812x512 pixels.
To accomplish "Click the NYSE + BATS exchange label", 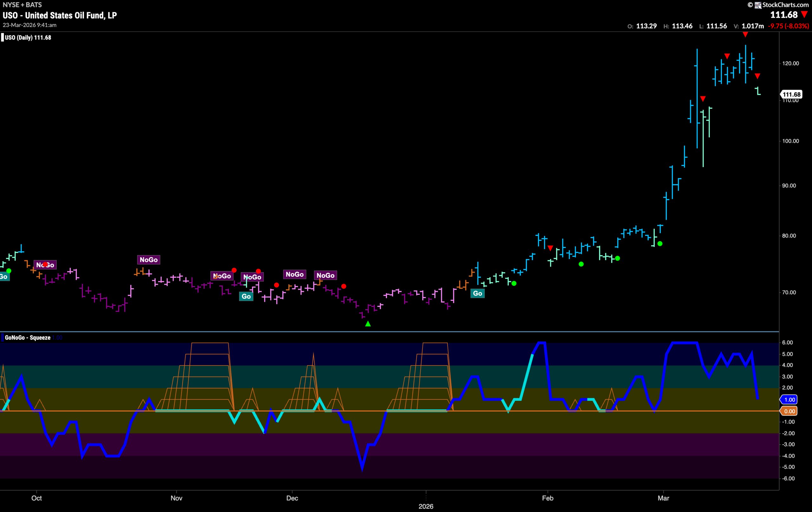I will (x=22, y=5).
